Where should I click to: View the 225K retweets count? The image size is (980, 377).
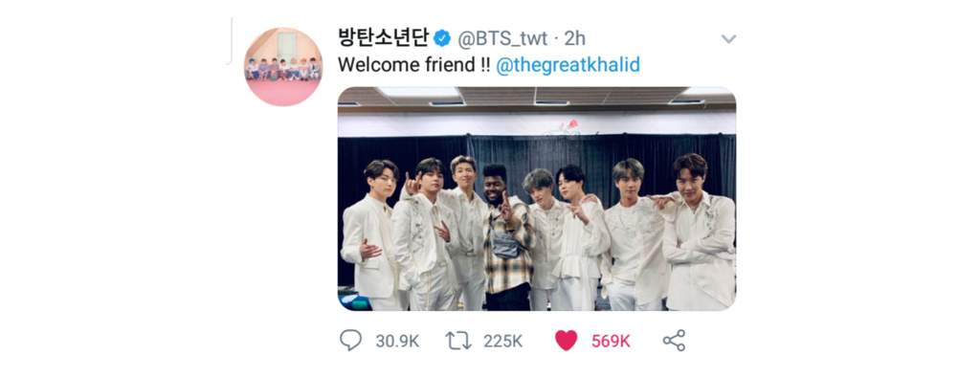point(503,342)
